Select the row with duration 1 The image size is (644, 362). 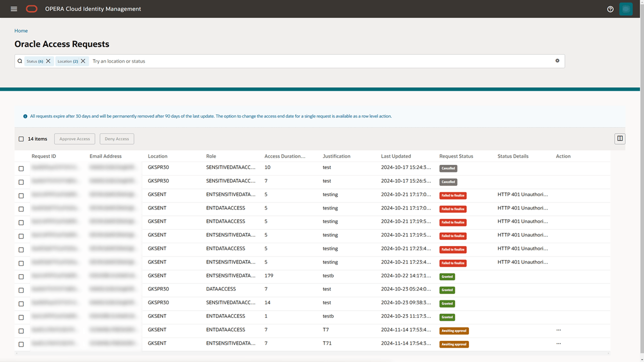coord(21,317)
